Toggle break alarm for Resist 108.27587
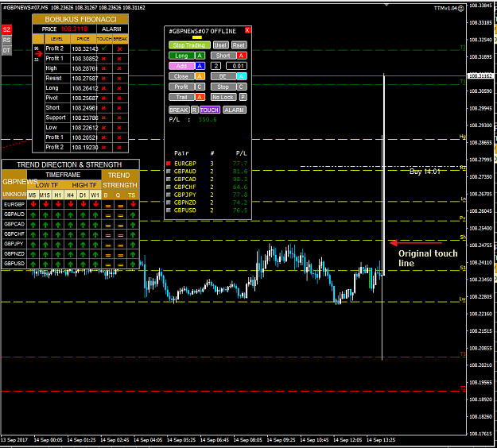497x448 pixels. pyautogui.click(x=119, y=79)
